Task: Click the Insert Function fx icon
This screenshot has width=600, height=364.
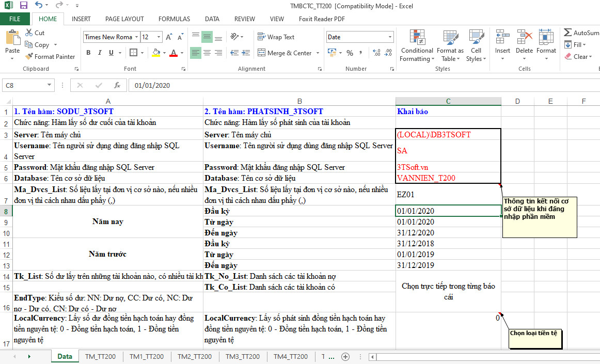Action: click(117, 85)
